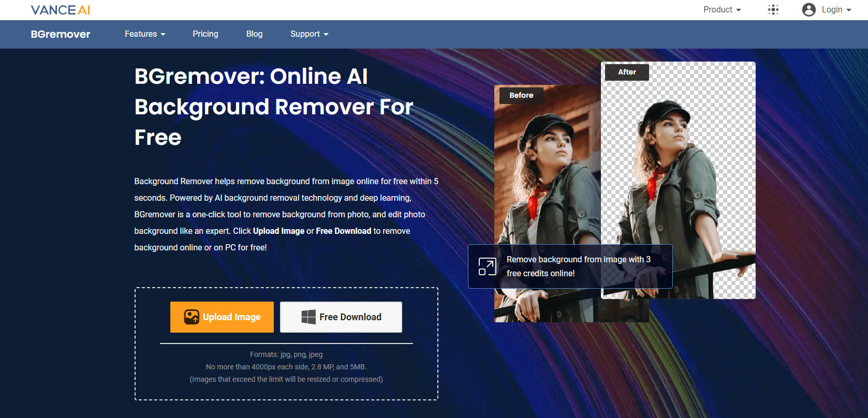Click the user account avatar icon
Image resolution: width=868 pixels, height=418 pixels.
(808, 10)
